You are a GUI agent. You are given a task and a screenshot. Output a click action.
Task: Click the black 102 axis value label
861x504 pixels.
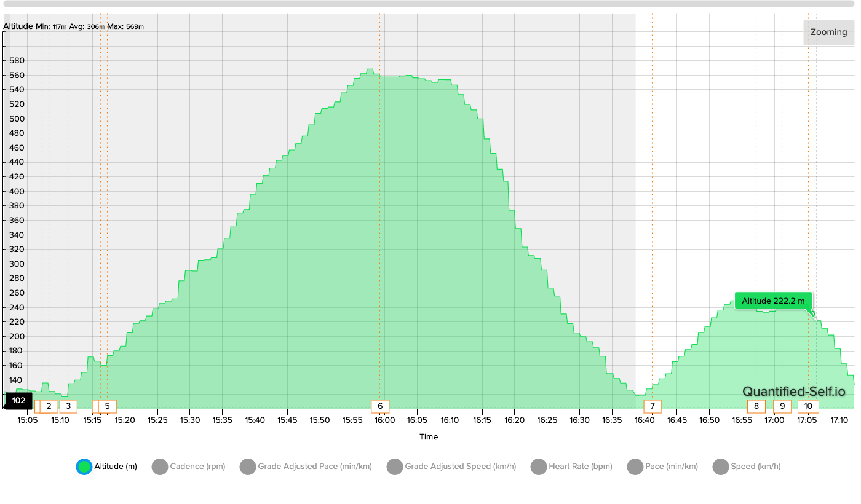tap(18, 401)
